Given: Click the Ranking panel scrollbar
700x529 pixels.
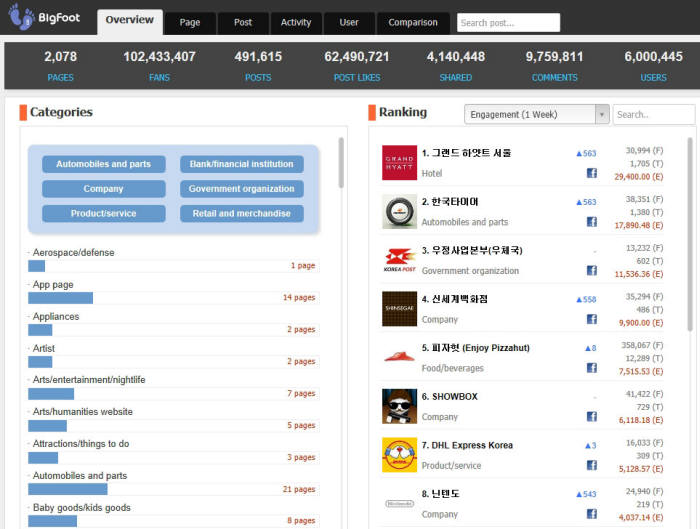Looking at the screenshot, I should pyautogui.click(x=690, y=234).
